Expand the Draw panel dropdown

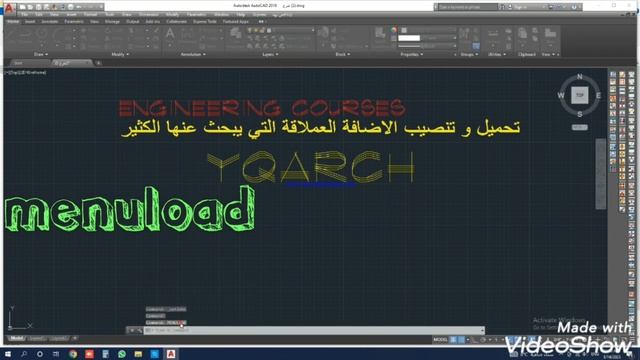(41, 54)
